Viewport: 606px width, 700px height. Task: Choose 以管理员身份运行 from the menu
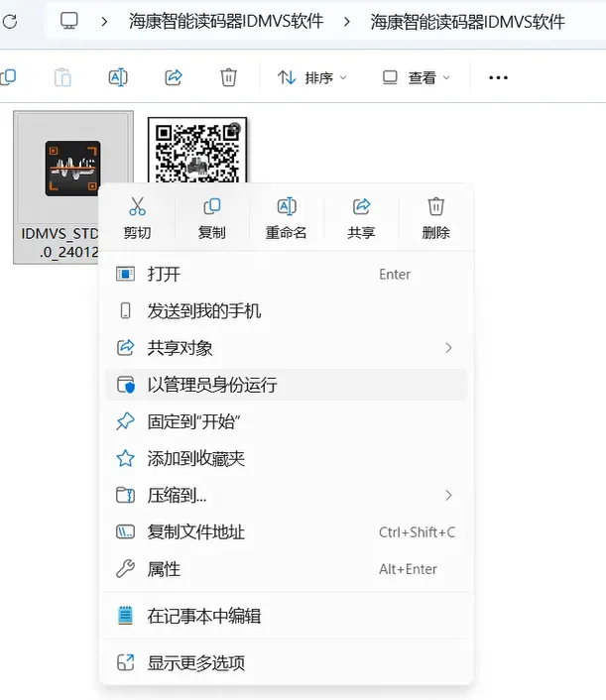click(287, 385)
